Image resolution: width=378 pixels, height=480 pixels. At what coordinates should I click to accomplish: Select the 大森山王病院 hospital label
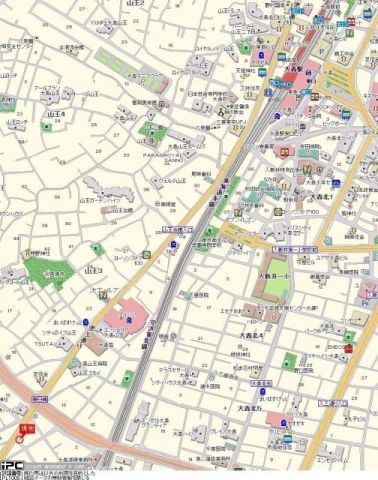coord(92,364)
